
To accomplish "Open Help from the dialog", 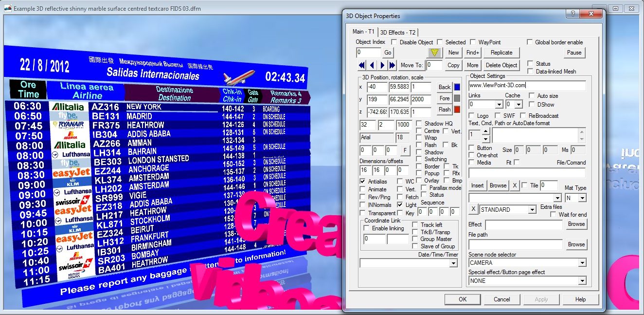I will (x=580, y=299).
